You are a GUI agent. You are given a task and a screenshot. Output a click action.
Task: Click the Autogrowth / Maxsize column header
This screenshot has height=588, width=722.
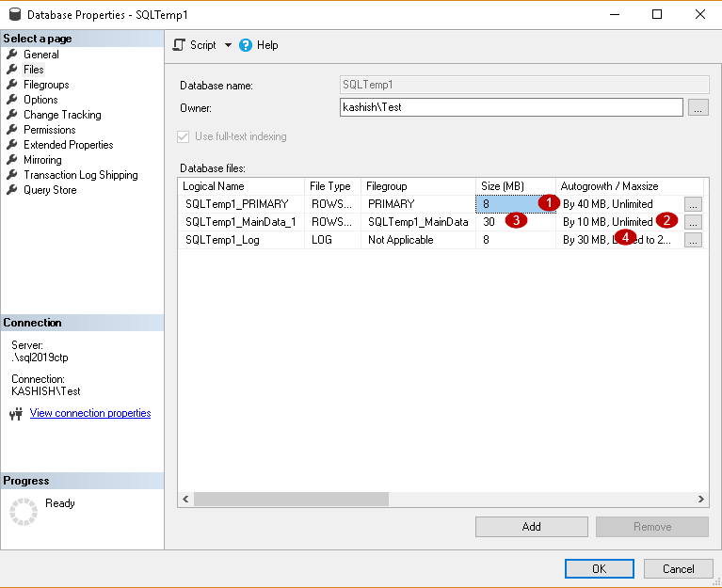pyautogui.click(x=630, y=186)
